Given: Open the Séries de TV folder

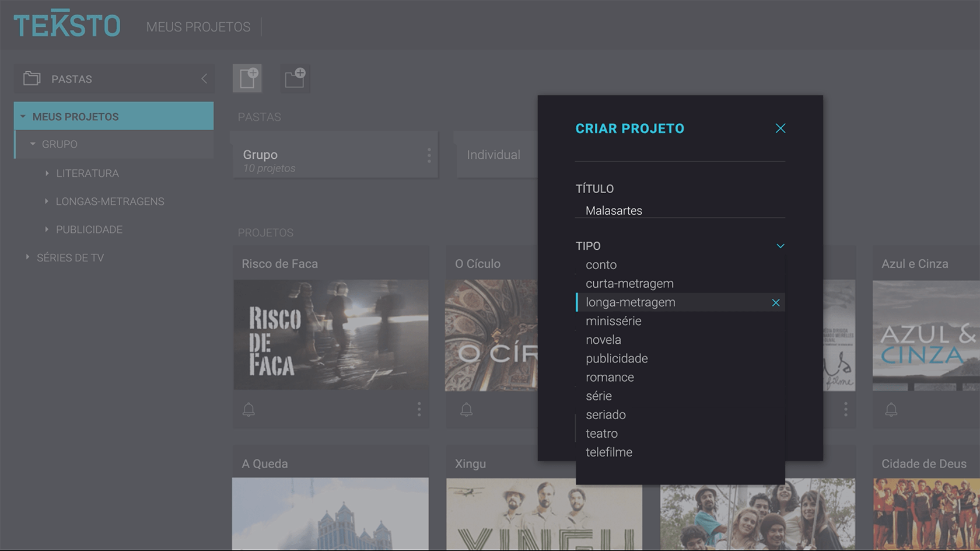Looking at the screenshot, I should pyautogui.click(x=71, y=257).
